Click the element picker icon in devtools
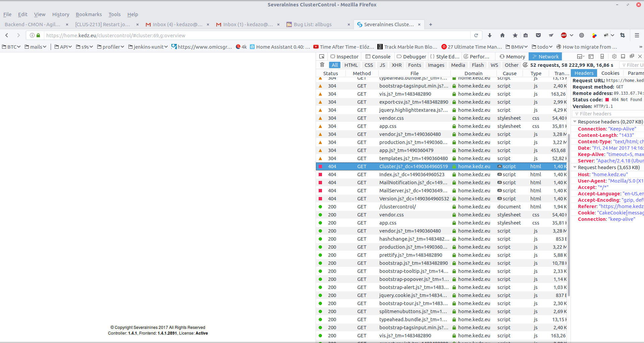This screenshot has height=343, width=644. (322, 56)
